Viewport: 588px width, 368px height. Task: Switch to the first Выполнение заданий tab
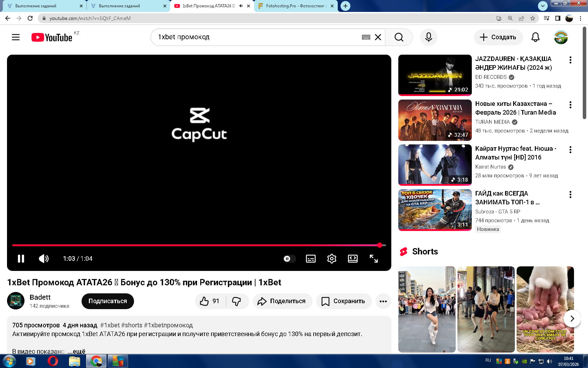point(44,6)
